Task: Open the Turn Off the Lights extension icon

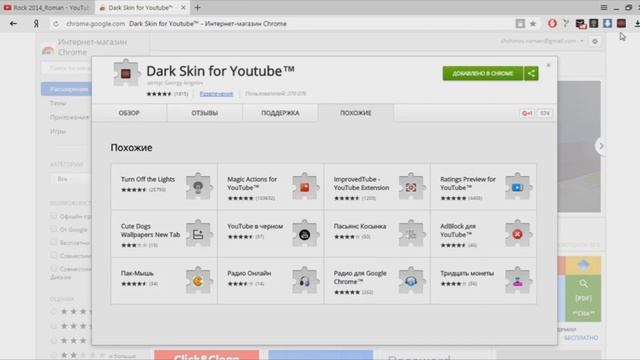Action: [199, 187]
